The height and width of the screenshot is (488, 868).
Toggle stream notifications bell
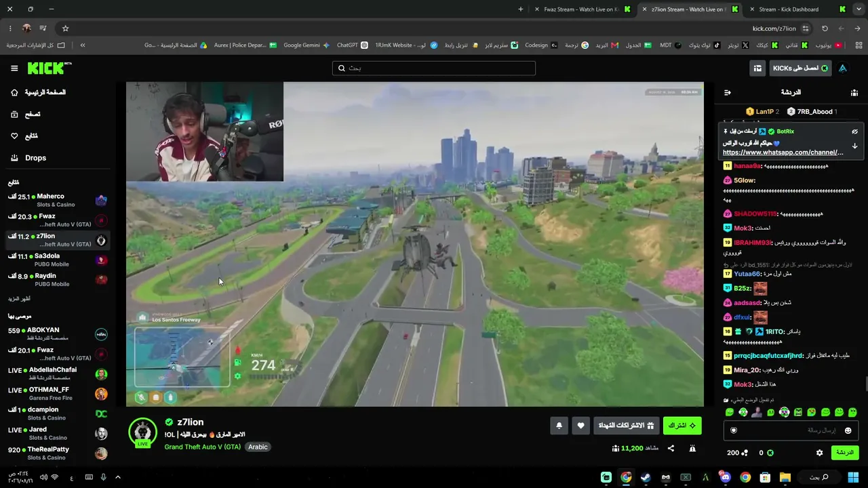(x=559, y=426)
